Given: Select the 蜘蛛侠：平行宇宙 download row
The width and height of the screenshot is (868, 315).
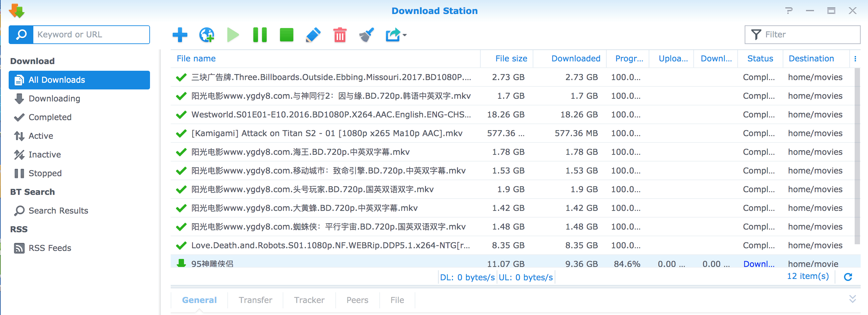Looking at the screenshot, I should click(513, 227).
